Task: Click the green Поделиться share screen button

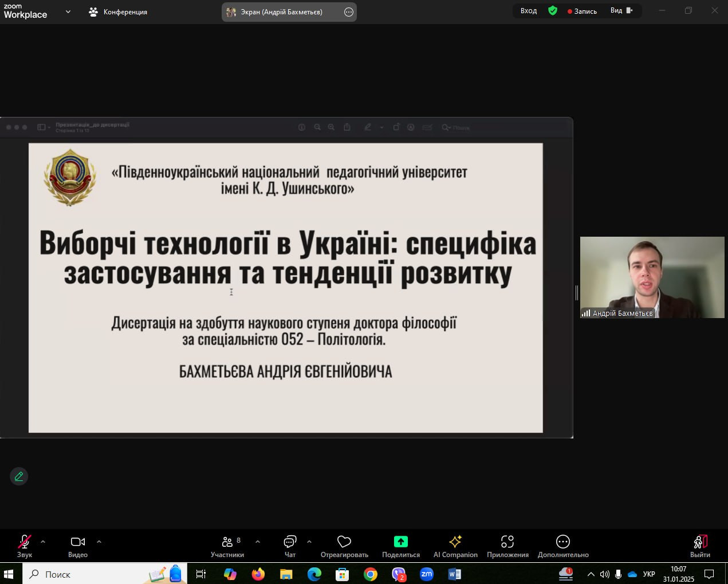Action: point(400,542)
